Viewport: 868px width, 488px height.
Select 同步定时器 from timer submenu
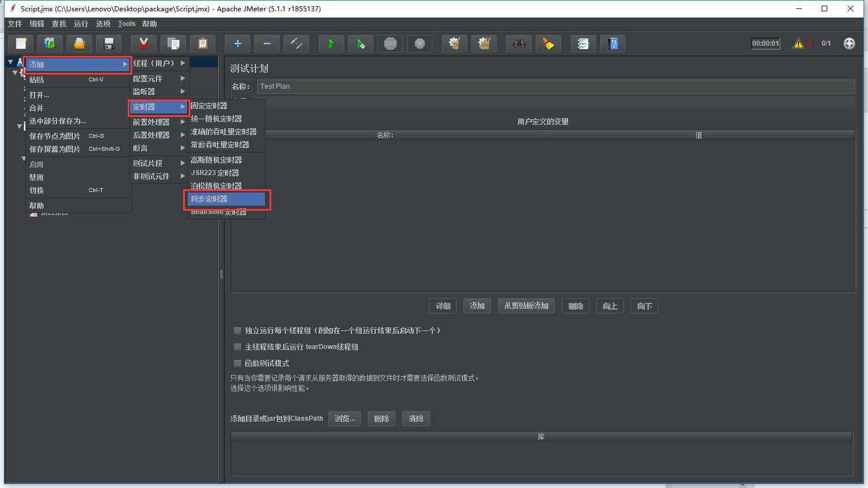(227, 199)
